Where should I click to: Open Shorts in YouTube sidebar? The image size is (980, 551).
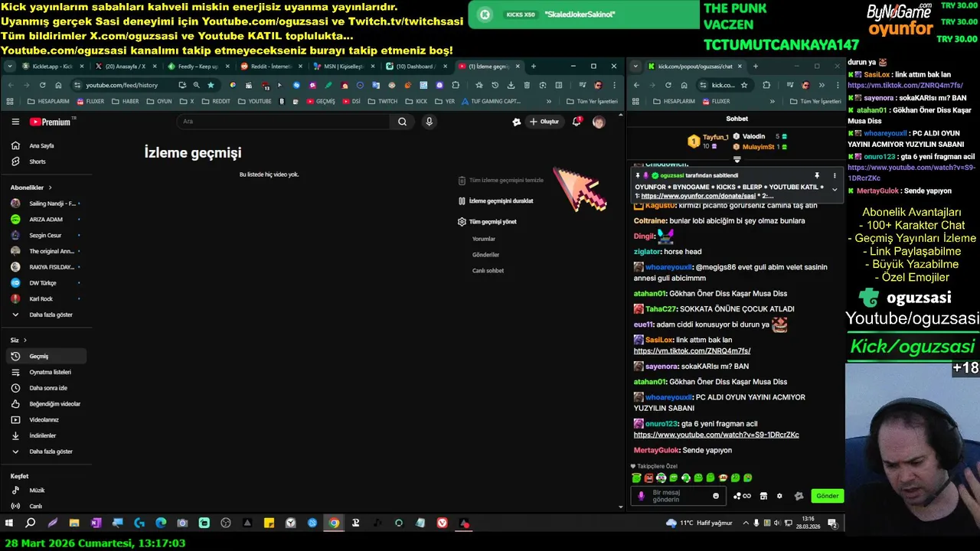coord(46,161)
